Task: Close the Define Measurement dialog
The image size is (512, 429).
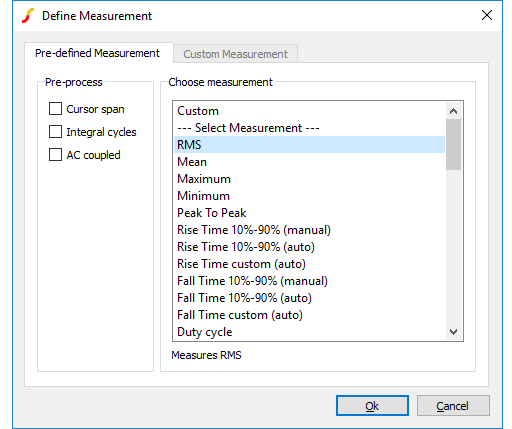Action: point(487,15)
